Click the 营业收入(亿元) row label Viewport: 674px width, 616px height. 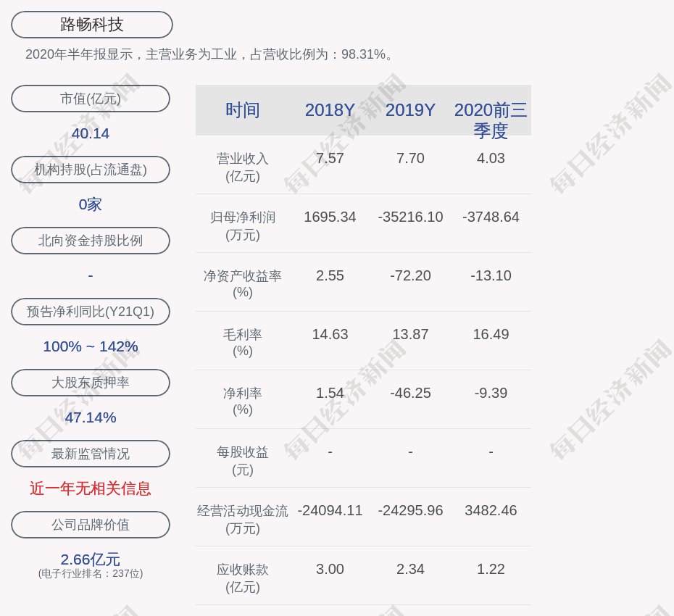(243, 167)
